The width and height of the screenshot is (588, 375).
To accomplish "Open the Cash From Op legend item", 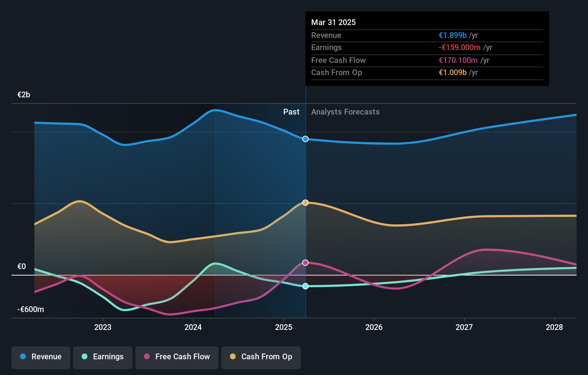I will pos(261,357).
